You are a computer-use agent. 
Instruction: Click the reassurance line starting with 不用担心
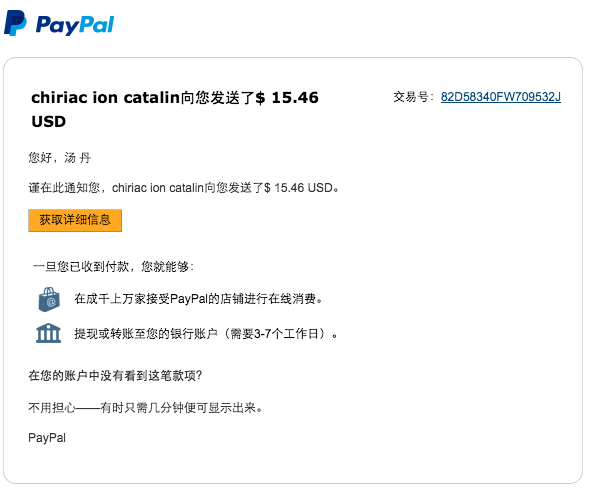pos(145,408)
